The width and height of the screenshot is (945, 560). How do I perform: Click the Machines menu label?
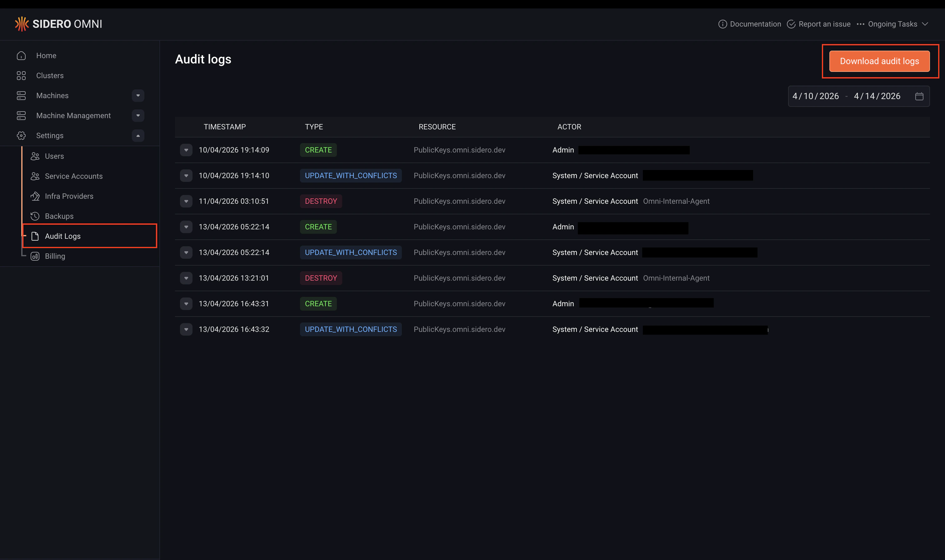[52, 96]
